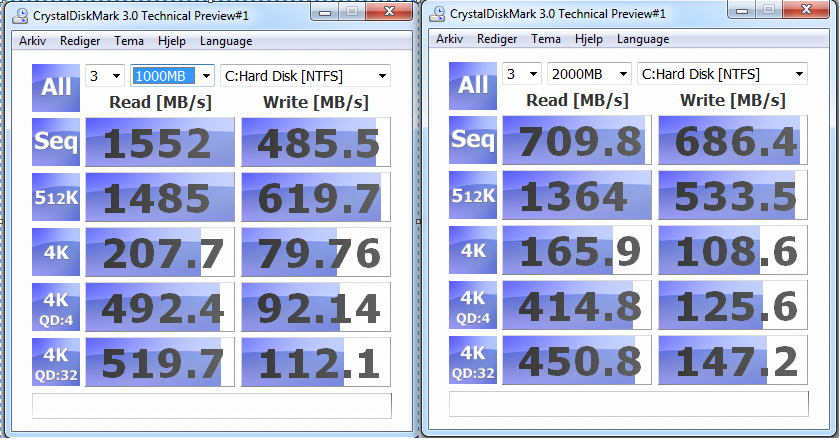Click the Seq read result 709.8
This screenshot has height=440, width=840.
(577, 140)
